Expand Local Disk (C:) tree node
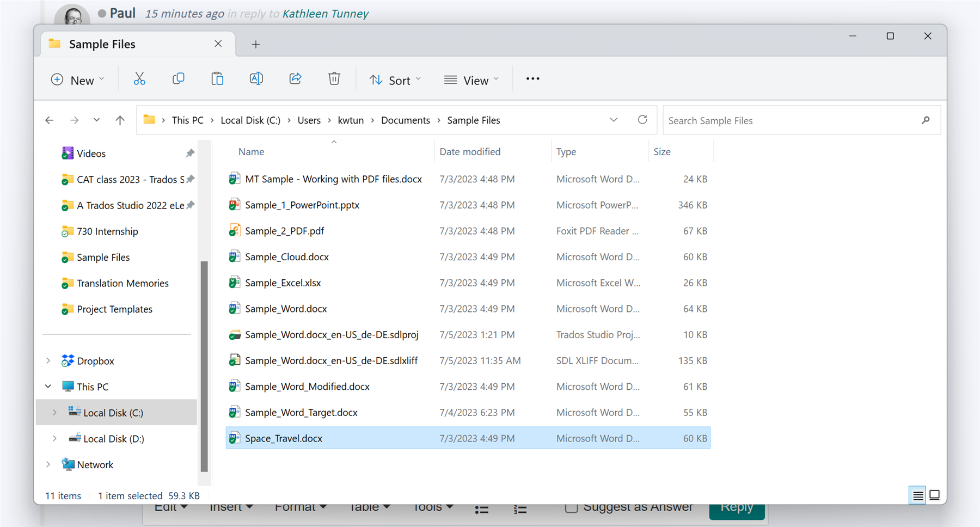This screenshot has height=527, width=980. pos(54,413)
